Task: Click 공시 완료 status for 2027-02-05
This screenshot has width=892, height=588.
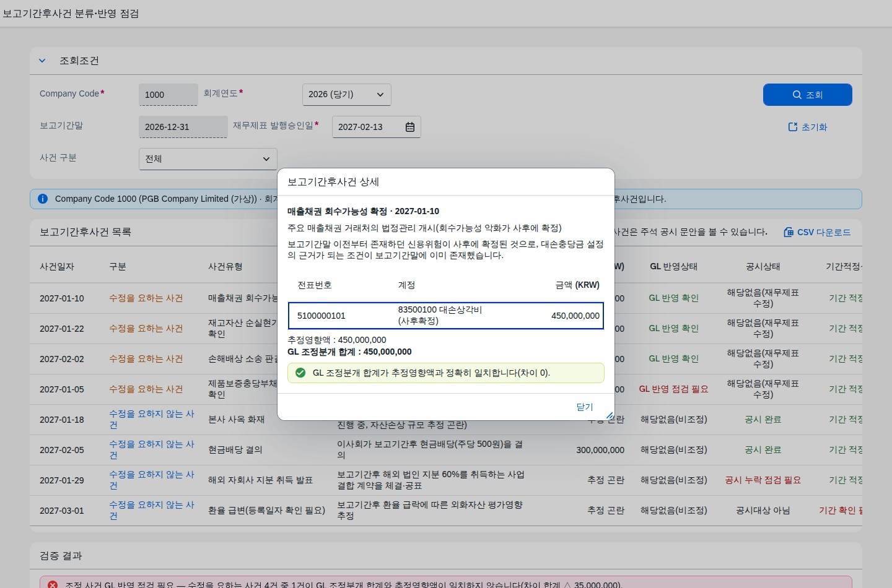Action: pyautogui.click(x=763, y=450)
